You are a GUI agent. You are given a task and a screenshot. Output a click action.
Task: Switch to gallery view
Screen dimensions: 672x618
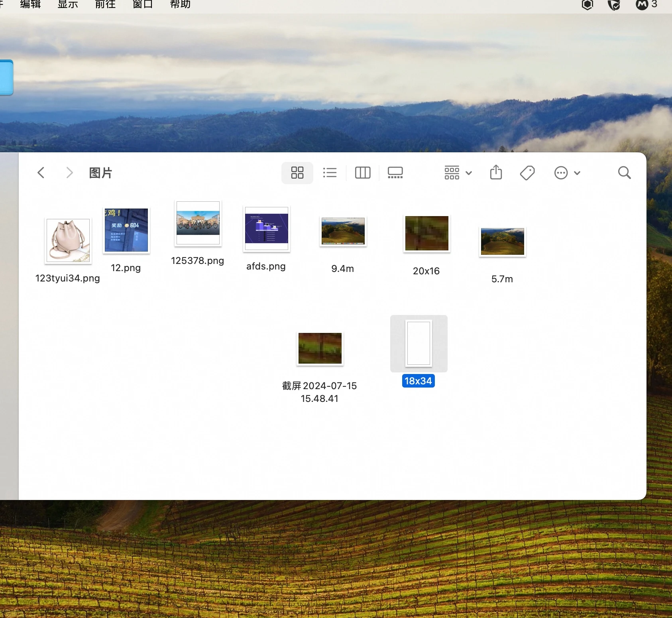coord(395,173)
